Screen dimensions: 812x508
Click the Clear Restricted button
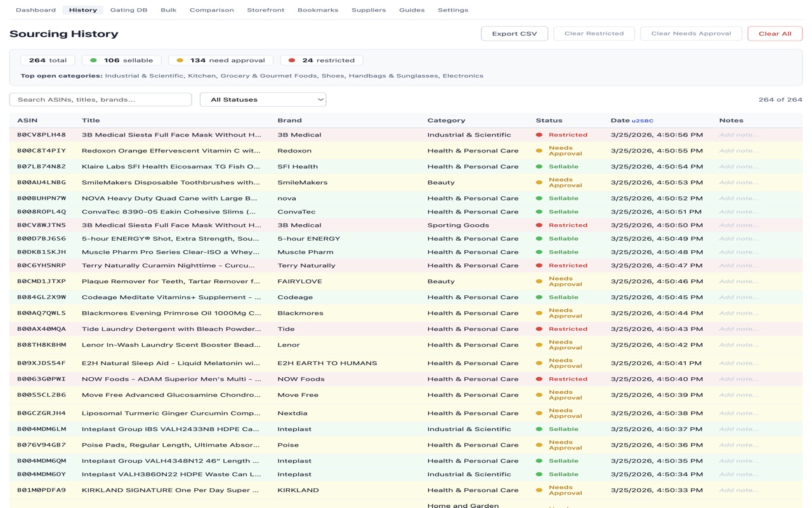click(594, 34)
